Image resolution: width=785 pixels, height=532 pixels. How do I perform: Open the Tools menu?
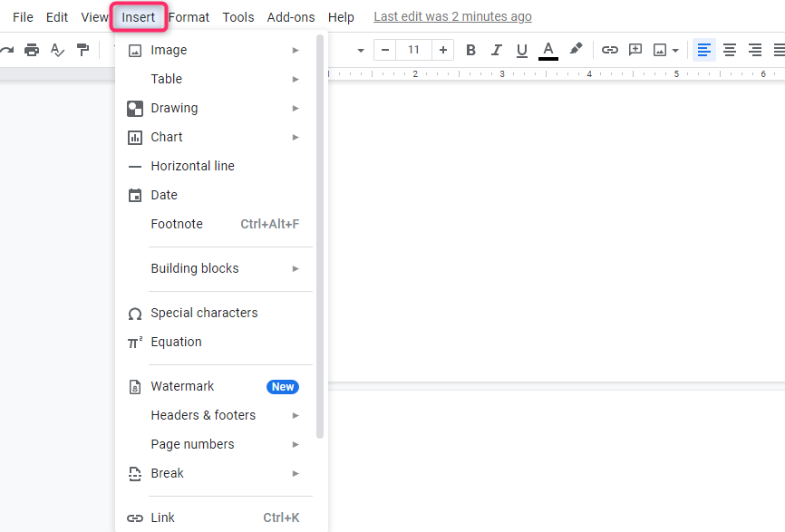click(238, 17)
